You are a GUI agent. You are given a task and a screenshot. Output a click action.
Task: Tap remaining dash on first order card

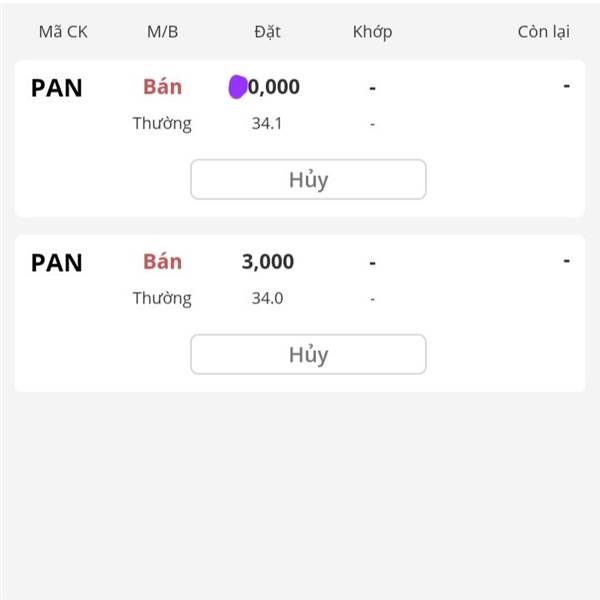pos(566,86)
